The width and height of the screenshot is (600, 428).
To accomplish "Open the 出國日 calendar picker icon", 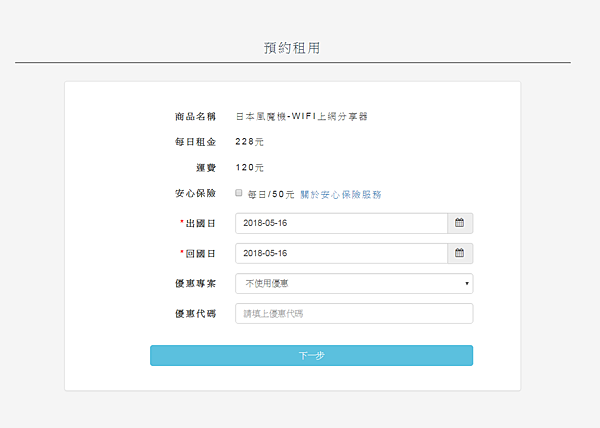I will (459, 223).
